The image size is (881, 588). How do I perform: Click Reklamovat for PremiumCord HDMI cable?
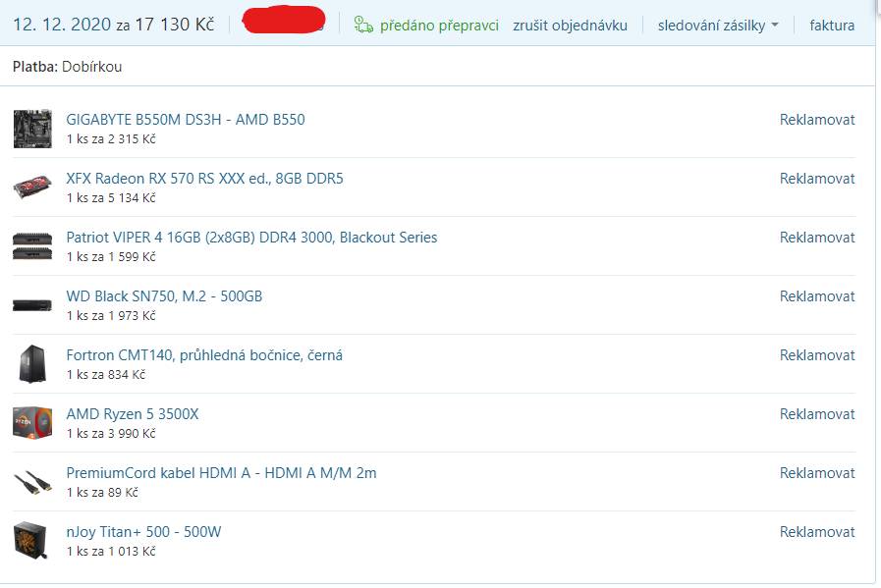pyautogui.click(x=817, y=473)
